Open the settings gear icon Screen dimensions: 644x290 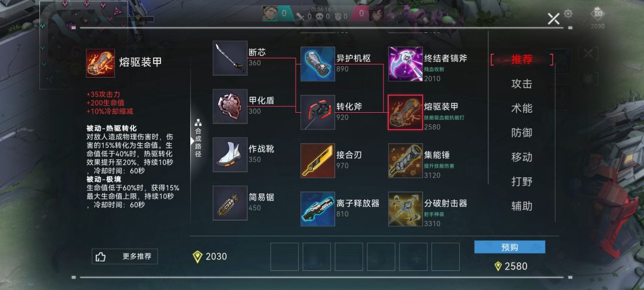coord(568,14)
